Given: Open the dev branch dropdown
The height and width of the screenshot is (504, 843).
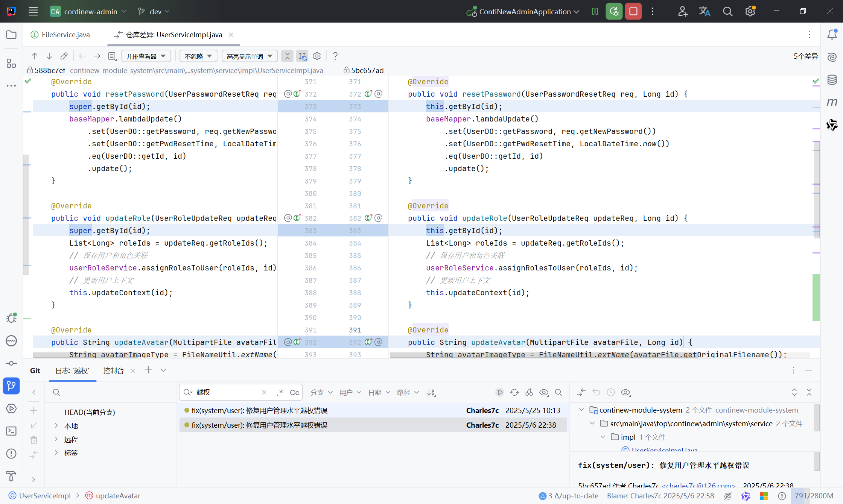Looking at the screenshot, I should coord(154,12).
